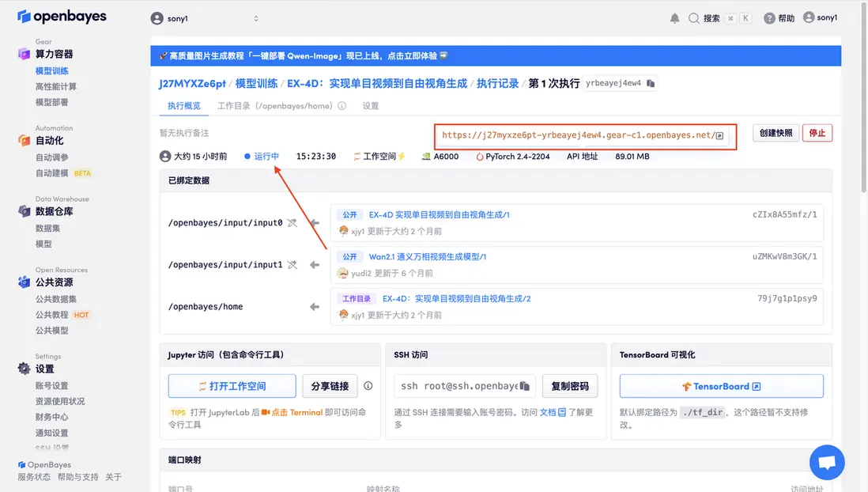Click 服务状态 footer link
The height and width of the screenshot is (492, 868).
pos(34,477)
